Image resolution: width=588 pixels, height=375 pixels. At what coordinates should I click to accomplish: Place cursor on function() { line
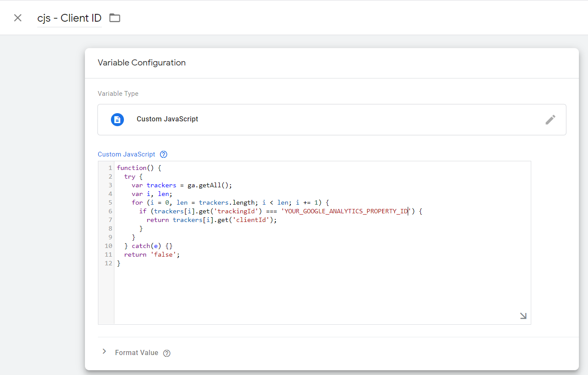tap(139, 168)
